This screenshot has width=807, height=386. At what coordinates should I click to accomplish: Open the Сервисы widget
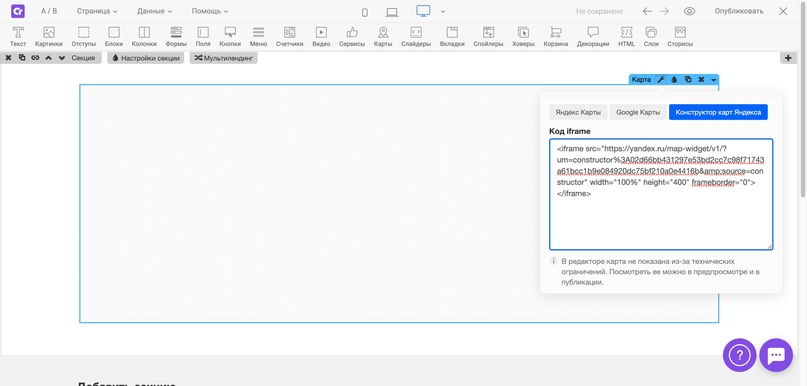tap(352, 37)
